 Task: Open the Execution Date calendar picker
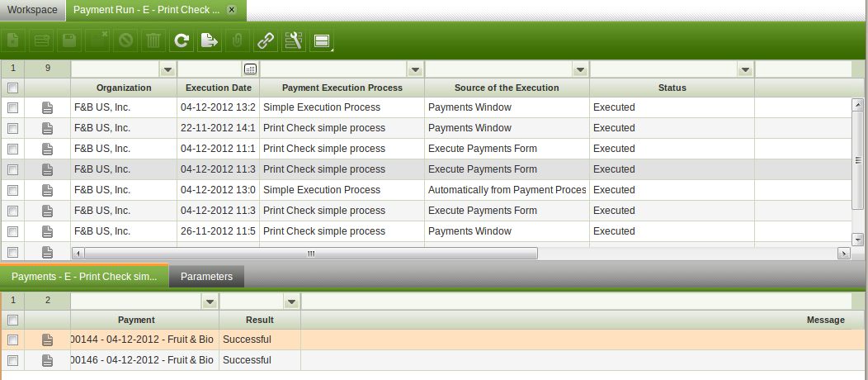tap(251, 69)
